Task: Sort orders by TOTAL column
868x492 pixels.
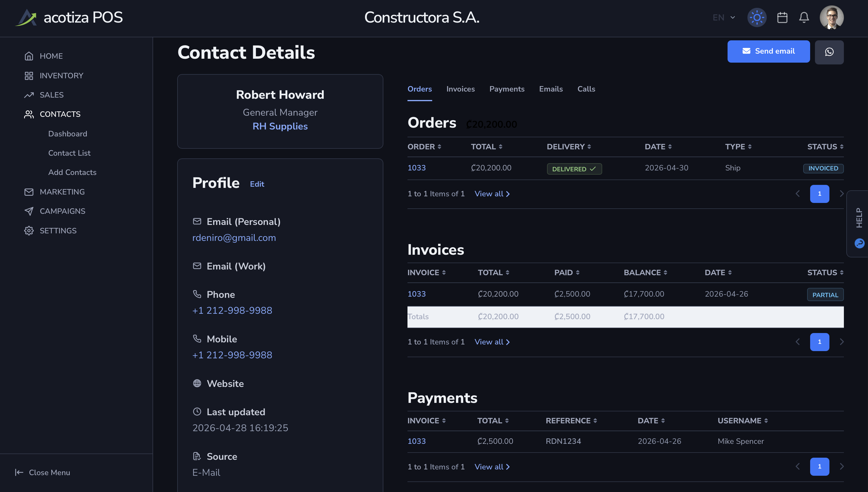Action: 486,147
